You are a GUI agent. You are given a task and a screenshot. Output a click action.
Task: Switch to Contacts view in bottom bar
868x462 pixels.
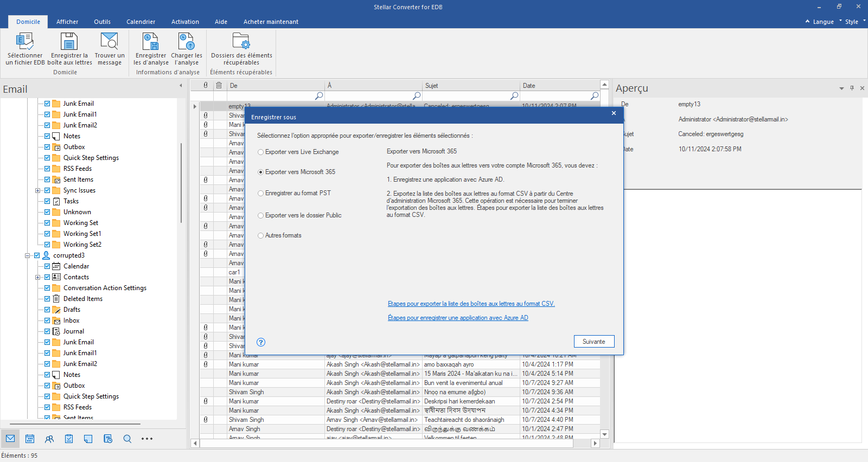[49, 439]
